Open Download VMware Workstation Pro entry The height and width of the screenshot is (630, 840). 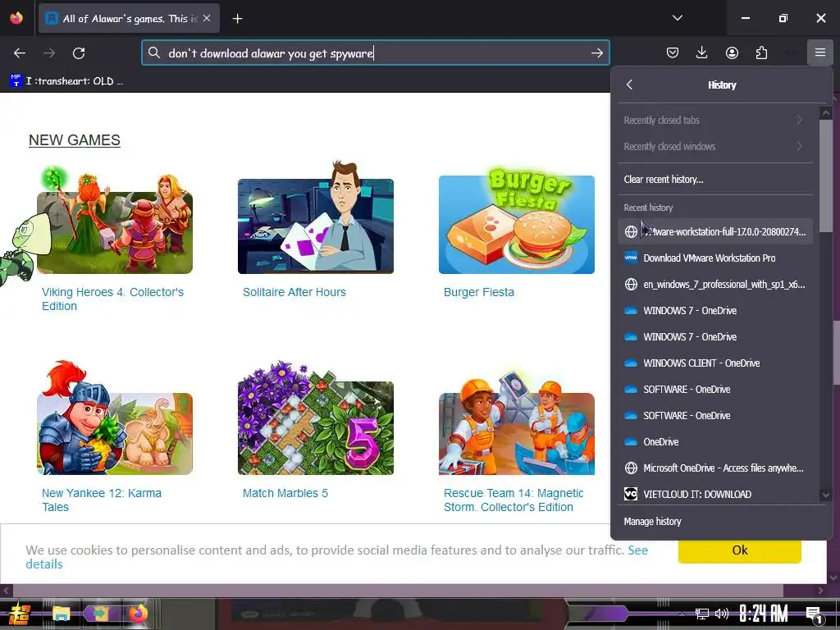click(x=714, y=258)
